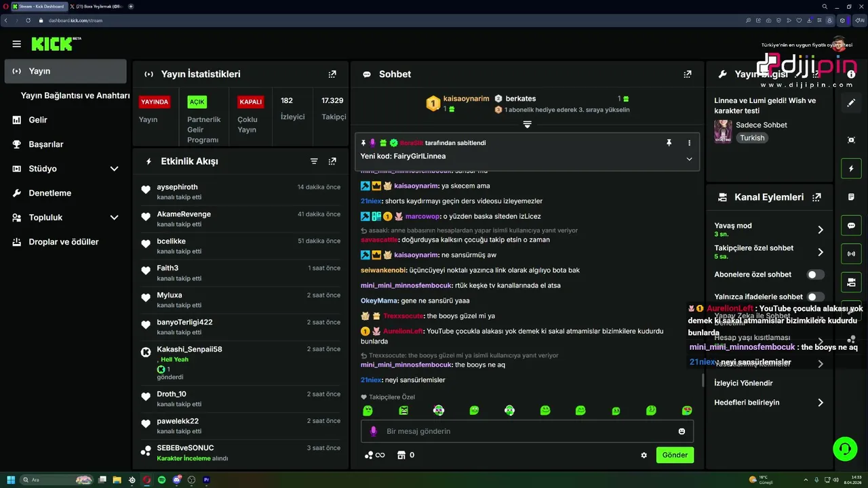The image size is (868, 488).
Task: Open Discord from the taskbar
Action: click(x=177, y=480)
